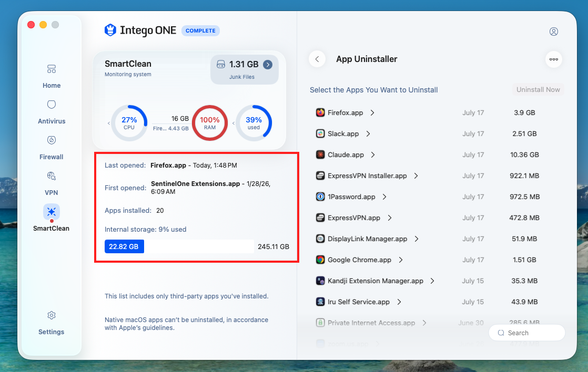Go back from App Uninstaller
Screen dimensions: 588x372
(317, 59)
